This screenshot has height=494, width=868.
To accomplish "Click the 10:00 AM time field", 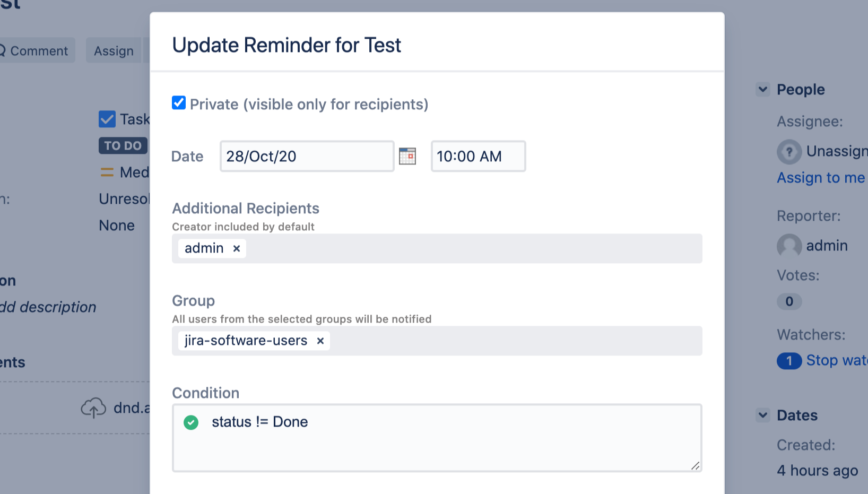I will tap(478, 156).
